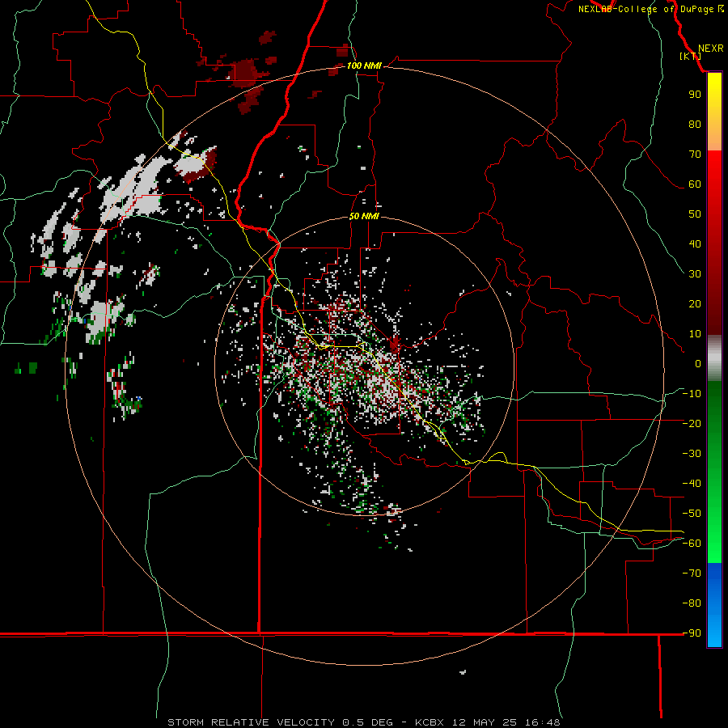Select the -50 value on velocity scale

coord(692,514)
